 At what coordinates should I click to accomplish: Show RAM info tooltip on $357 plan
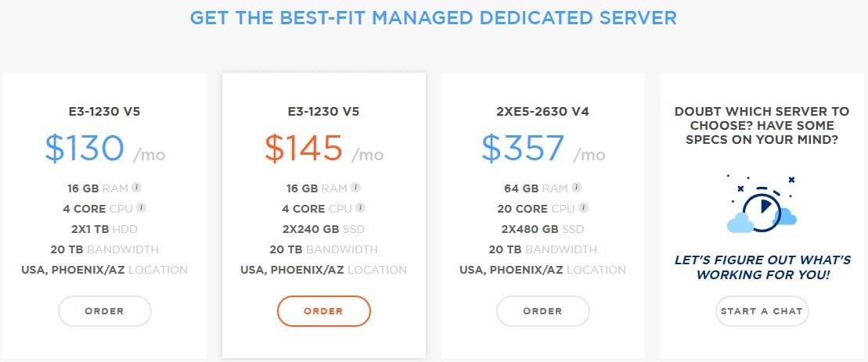(576, 188)
